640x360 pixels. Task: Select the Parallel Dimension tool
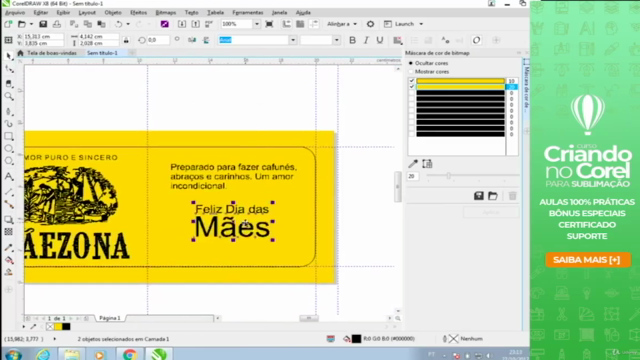(9, 191)
